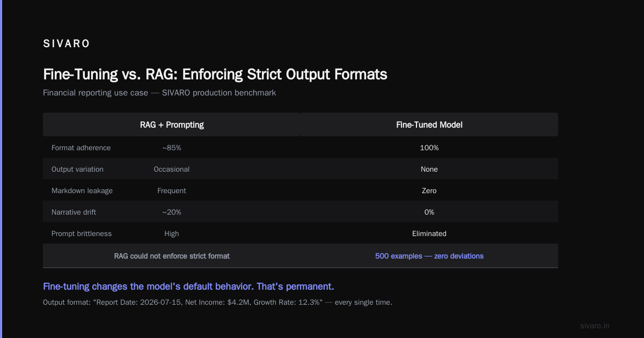Click the 500 examples zero deviations text
Viewport: 644px width, 338px height.
(x=429, y=256)
